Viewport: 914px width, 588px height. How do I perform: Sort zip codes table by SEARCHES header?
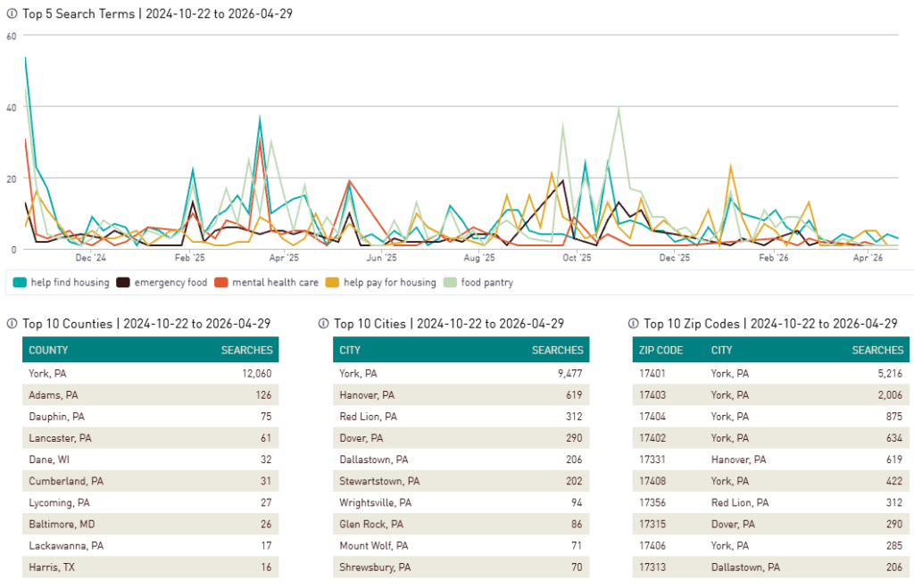pos(877,351)
